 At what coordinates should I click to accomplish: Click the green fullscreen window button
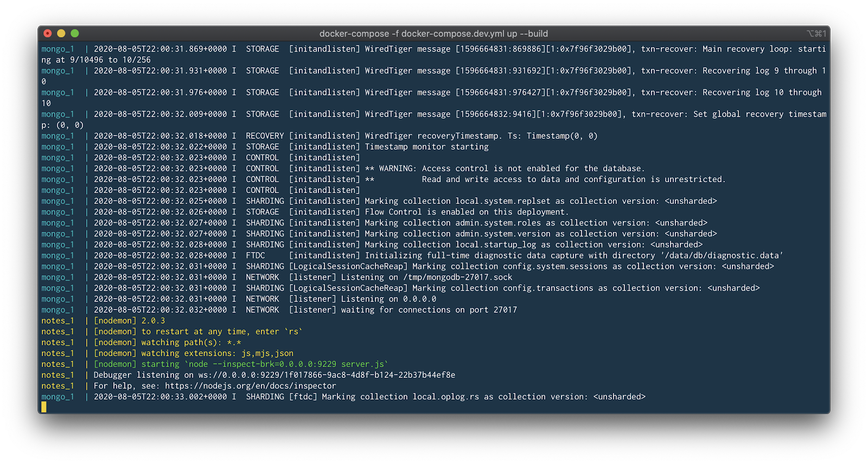pos(75,34)
